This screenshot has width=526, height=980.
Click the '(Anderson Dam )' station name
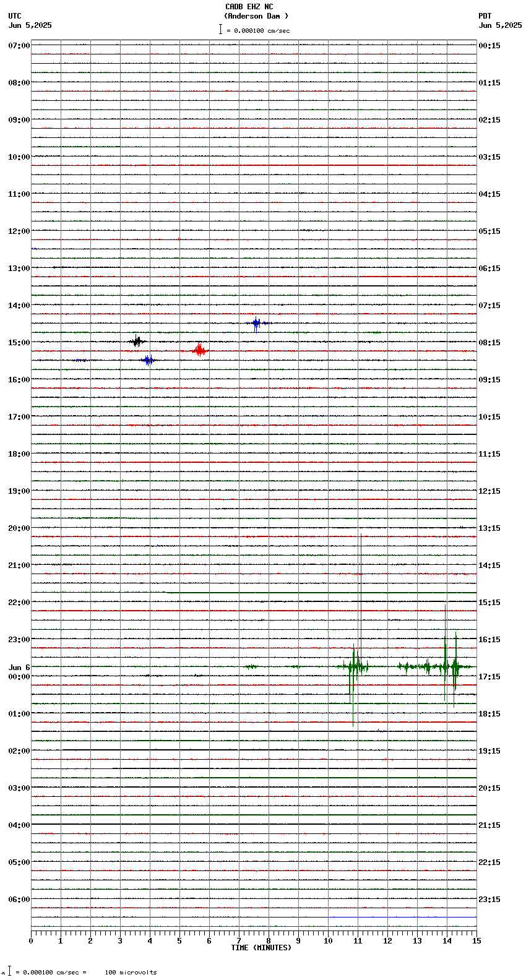tap(256, 16)
